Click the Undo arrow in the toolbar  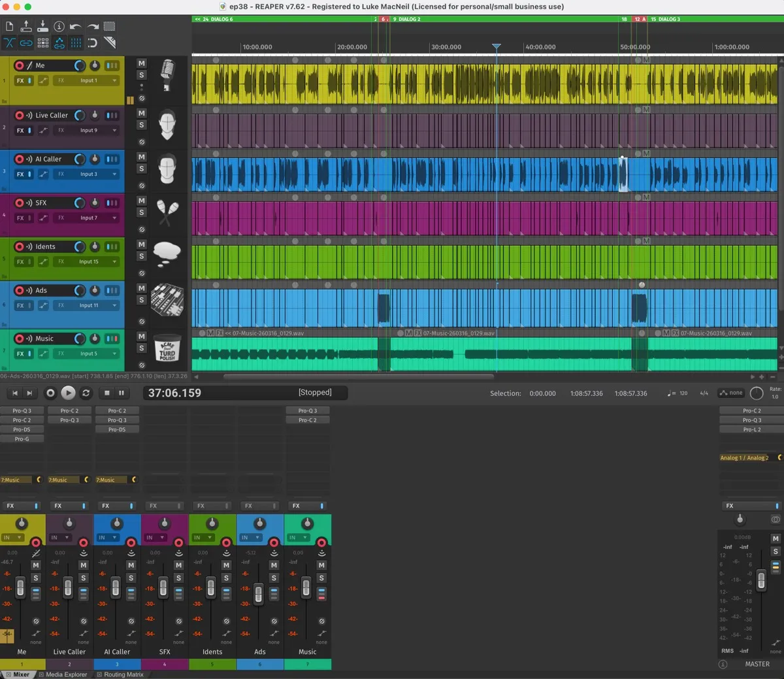[x=76, y=27]
